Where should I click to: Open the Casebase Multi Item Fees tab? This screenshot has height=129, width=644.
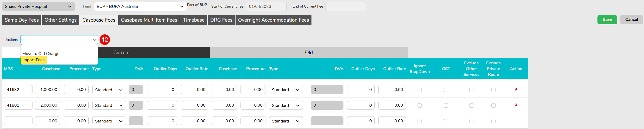pyautogui.click(x=149, y=20)
